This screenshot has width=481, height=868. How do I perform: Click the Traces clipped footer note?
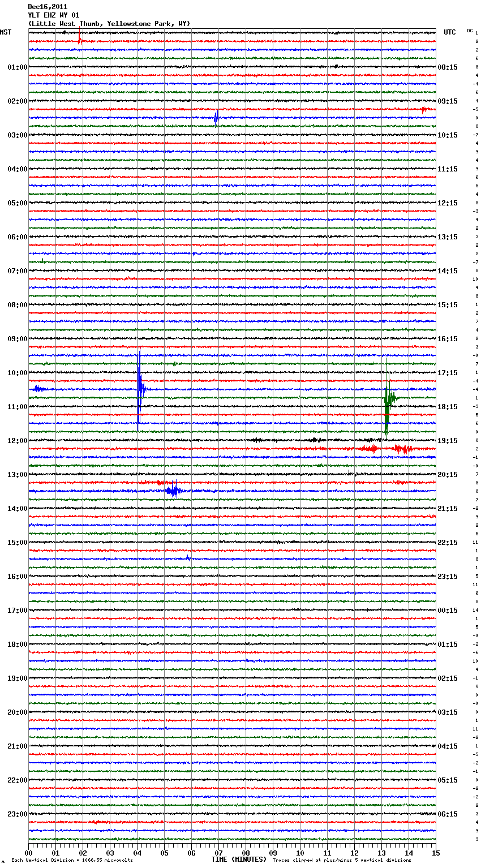point(342,861)
